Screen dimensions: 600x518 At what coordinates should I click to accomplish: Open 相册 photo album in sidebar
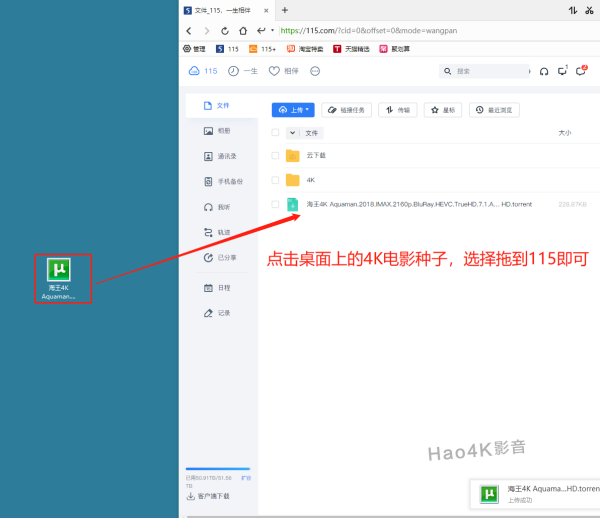tap(217, 131)
